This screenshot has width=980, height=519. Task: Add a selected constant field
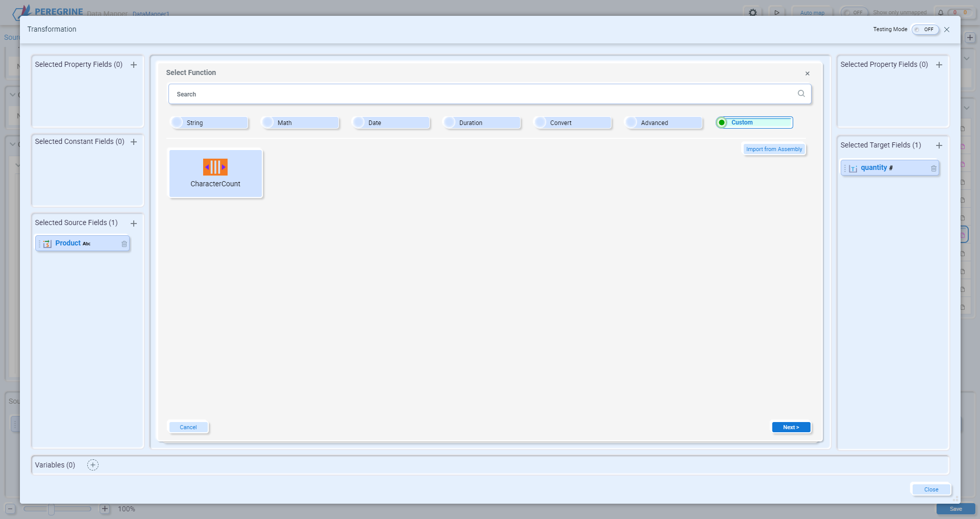(x=134, y=142)
